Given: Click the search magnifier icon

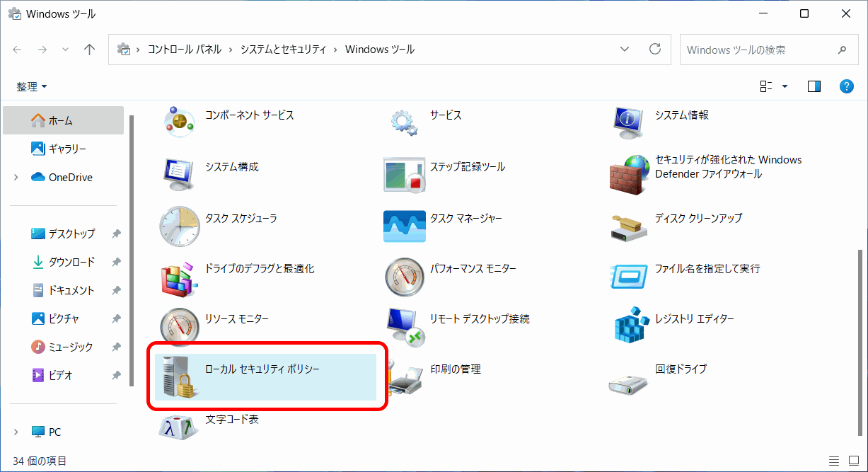Looking at the screenshot, I should pos(842,50).
